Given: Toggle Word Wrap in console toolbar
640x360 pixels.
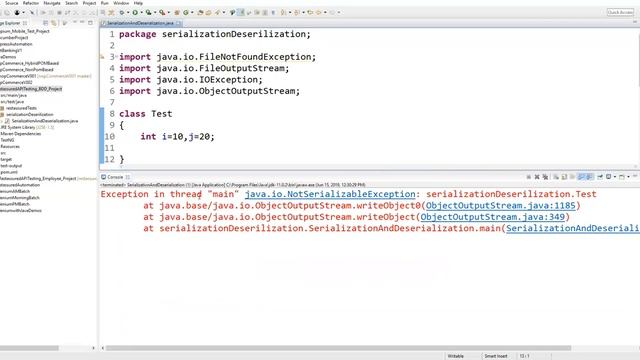Looking at the screenshot, I should (572, 177).
